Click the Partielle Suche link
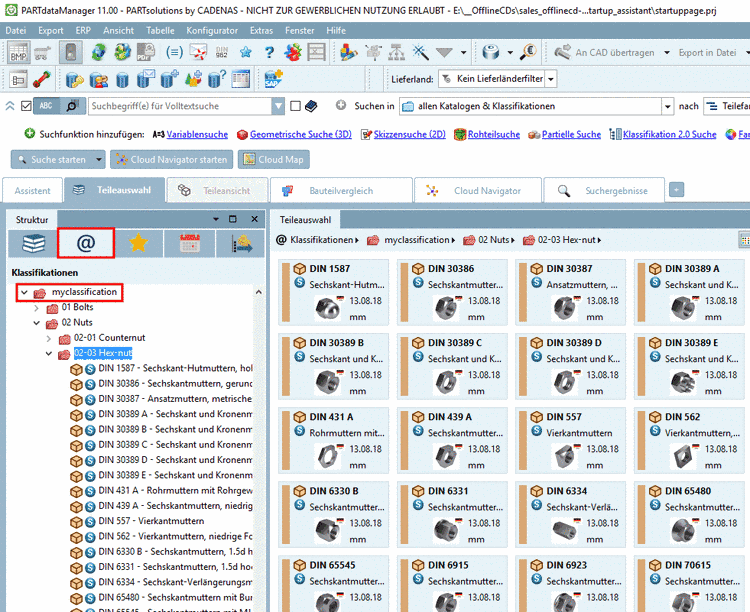Viewport: 750px width, 612px height. 571,134
